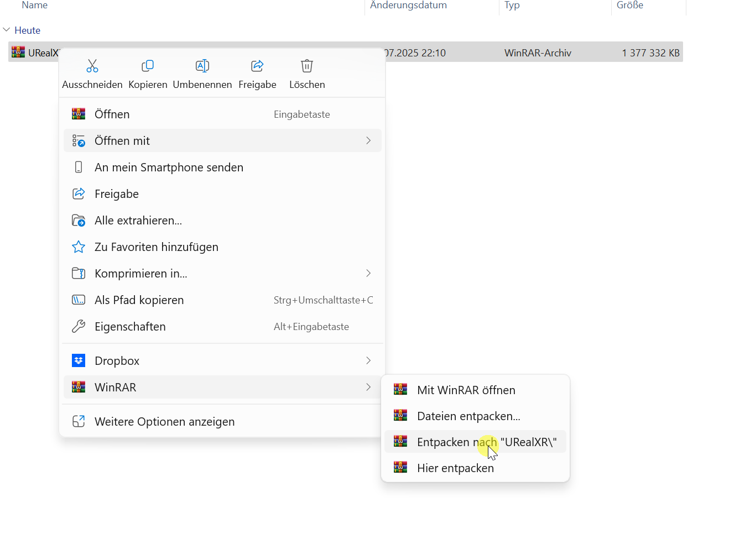
Task: Expand the Komprimieren in... submenu arrow
Action: [368, 274]
